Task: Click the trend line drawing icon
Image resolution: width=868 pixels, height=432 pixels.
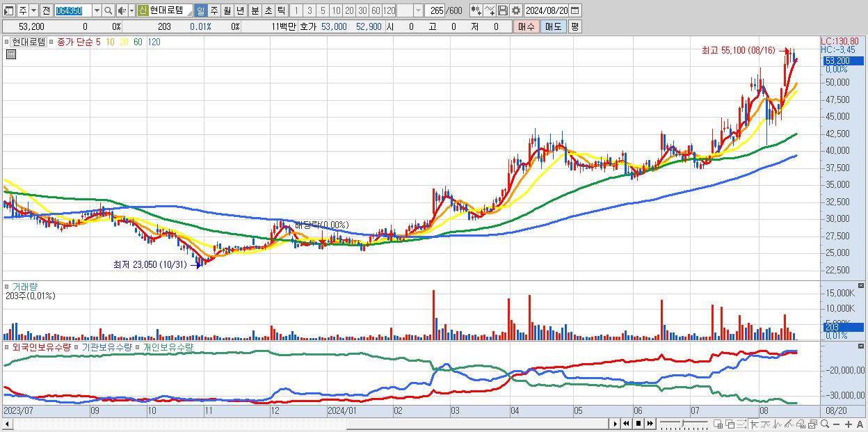Action: (766, 424)
